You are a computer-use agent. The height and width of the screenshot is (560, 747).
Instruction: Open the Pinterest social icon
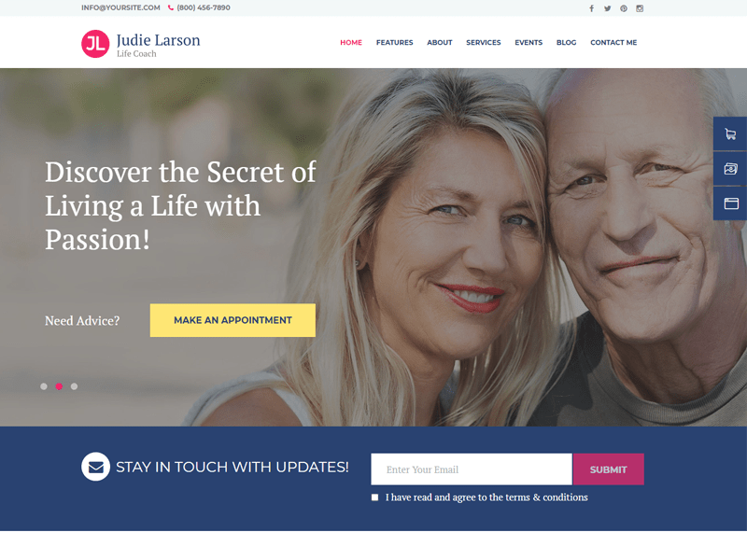coord(624,8)
